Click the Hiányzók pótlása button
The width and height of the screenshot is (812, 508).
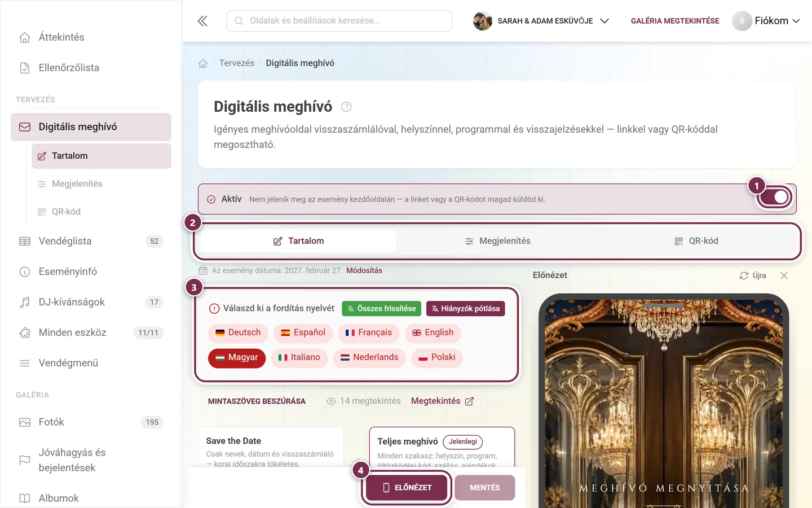(465, 309)
